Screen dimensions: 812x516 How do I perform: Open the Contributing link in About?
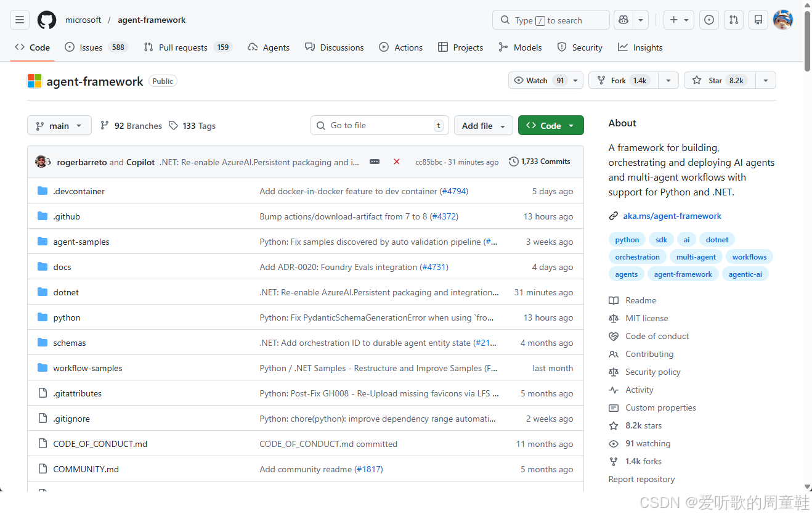tap(649, 354)
